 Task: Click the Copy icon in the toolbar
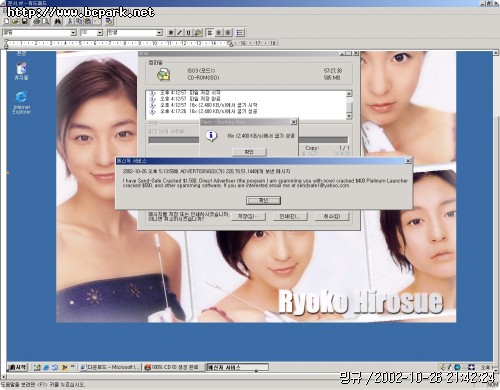tap(79, 21)
